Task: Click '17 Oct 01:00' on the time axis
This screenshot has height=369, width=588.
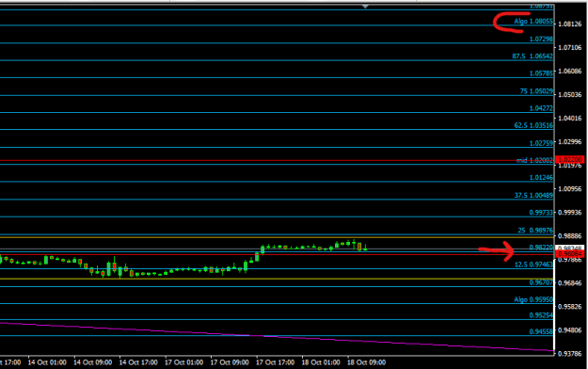Action: point(183,362)
